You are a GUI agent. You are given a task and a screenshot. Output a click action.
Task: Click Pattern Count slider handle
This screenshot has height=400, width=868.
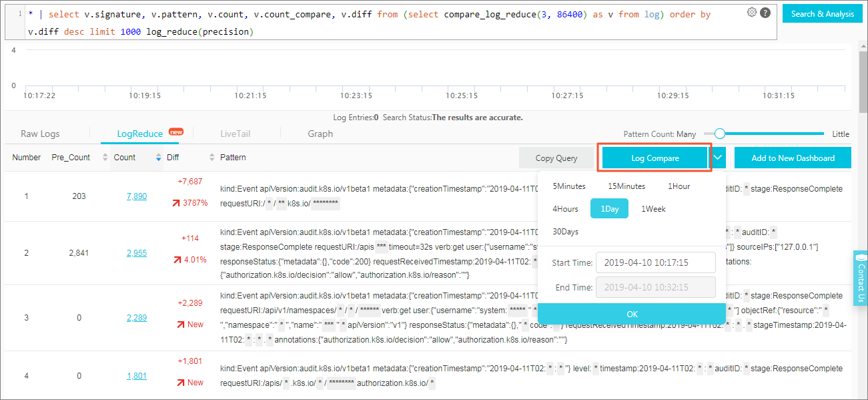click(x=719, y=134)
